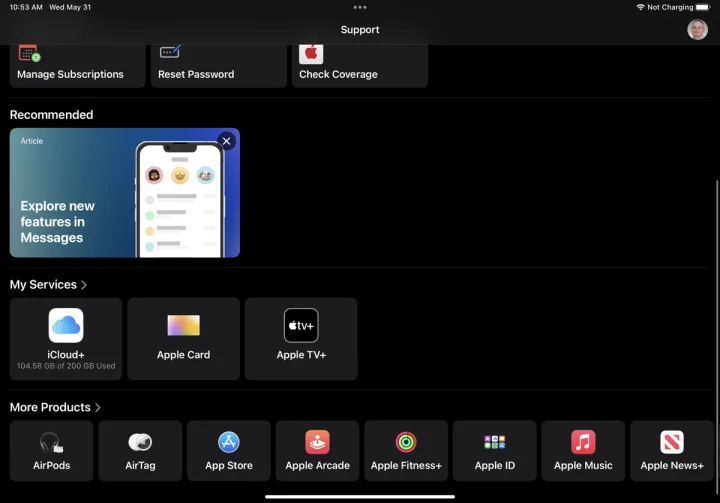This screenshot has width=720, height=503.
Task: Open the Explore new features in Messages article
Action: point(110,200)
